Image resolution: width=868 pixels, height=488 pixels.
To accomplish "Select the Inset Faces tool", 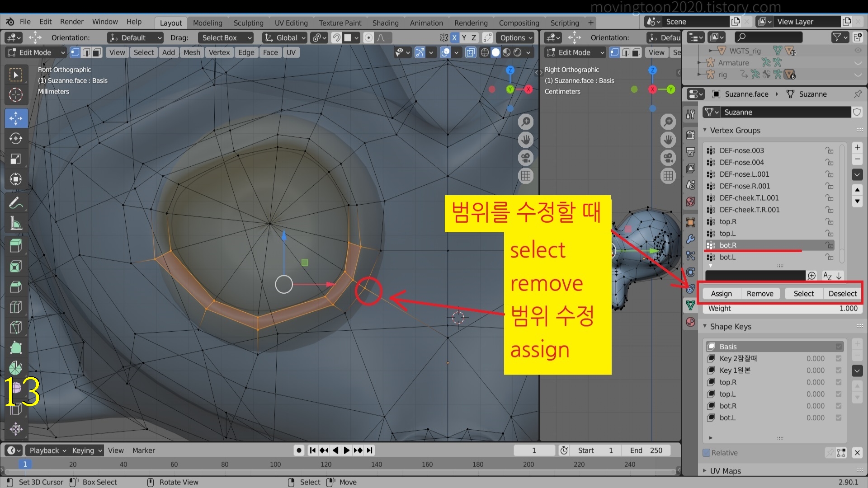I will point(16,266).
